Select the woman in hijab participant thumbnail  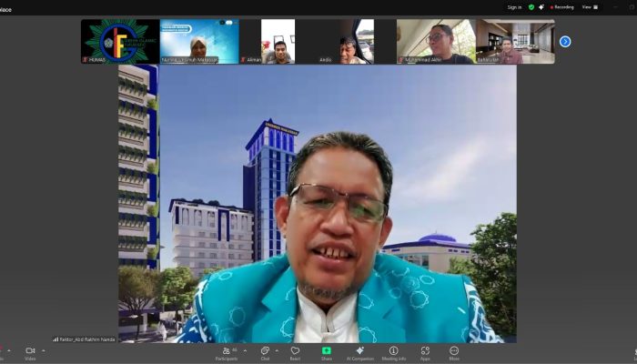point(199,42)
